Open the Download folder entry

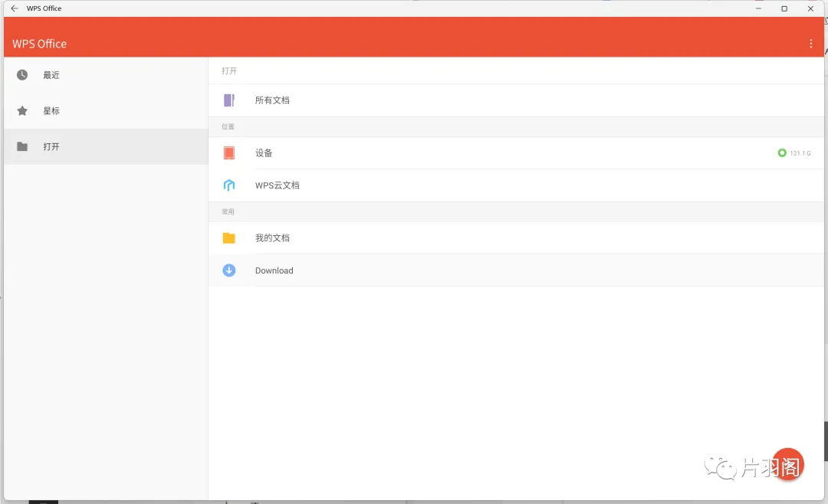516,270
